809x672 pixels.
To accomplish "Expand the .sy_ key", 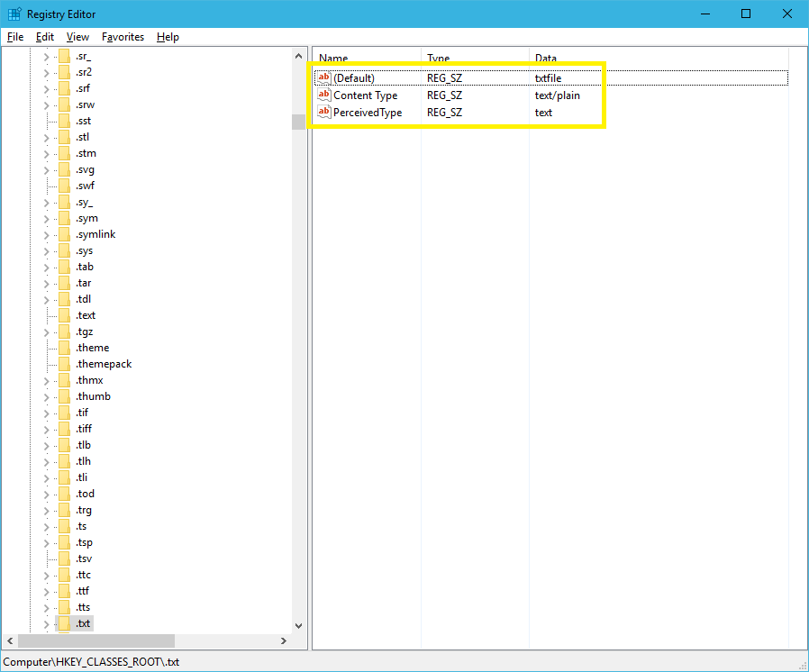I will point(47,203).
